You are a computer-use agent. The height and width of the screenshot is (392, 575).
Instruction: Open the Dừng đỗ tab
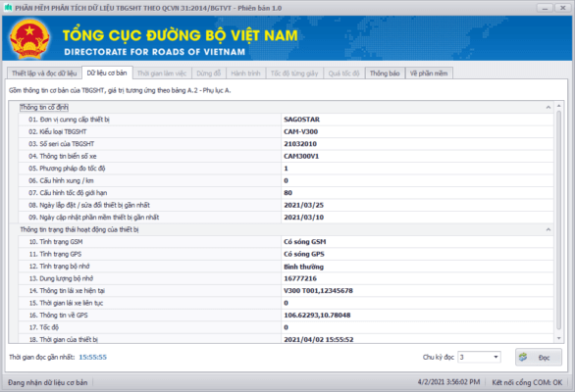(208, 73)
